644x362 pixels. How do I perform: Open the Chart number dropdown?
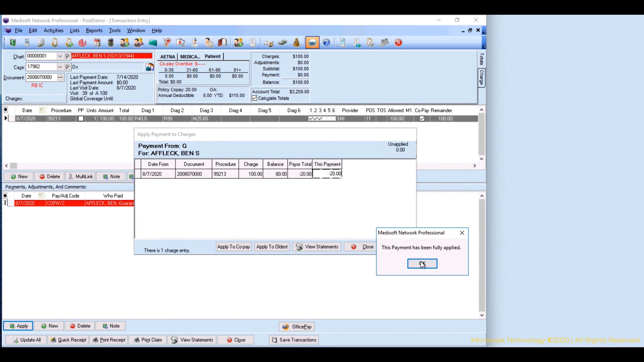pos(60,56)
